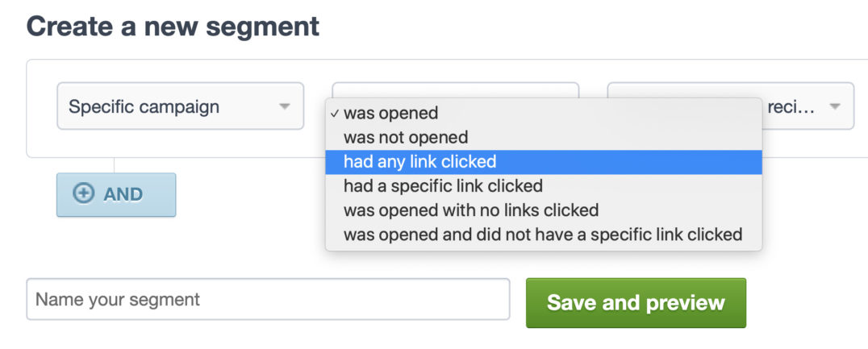Select 'was opened and did not have a specific link clicked'
Screen dimensions: 868x349
tap(542, 235)
